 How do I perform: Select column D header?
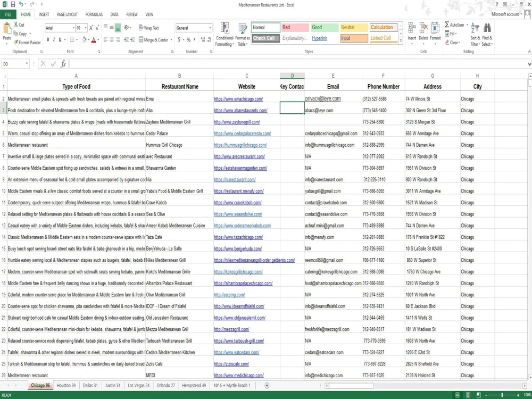pyautogui.click(x=292, y=76)
